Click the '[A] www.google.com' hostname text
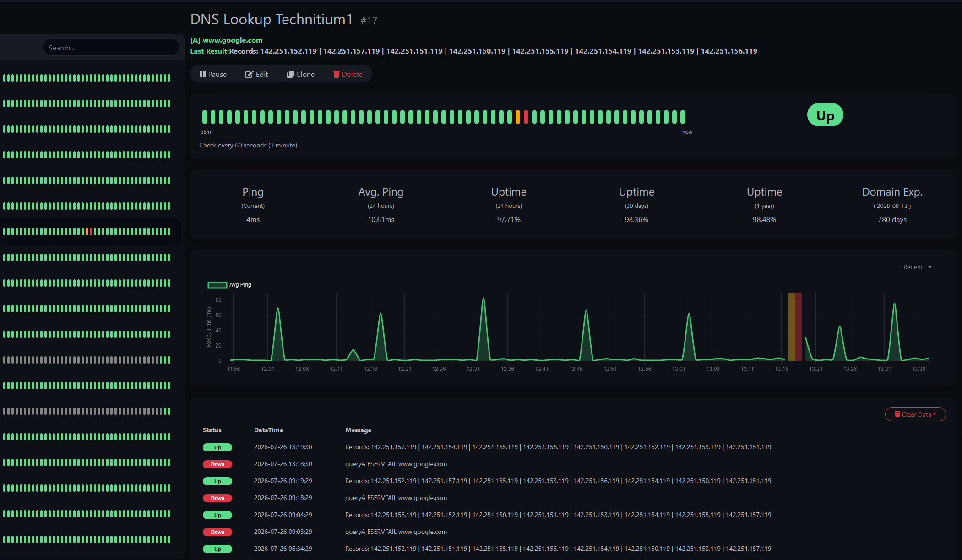This screenshot has height=560, width=962. coord(226,40)
